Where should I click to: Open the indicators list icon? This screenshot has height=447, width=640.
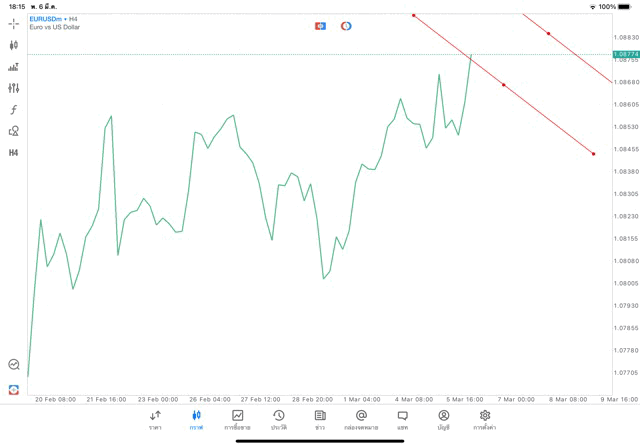click(13, 67)
